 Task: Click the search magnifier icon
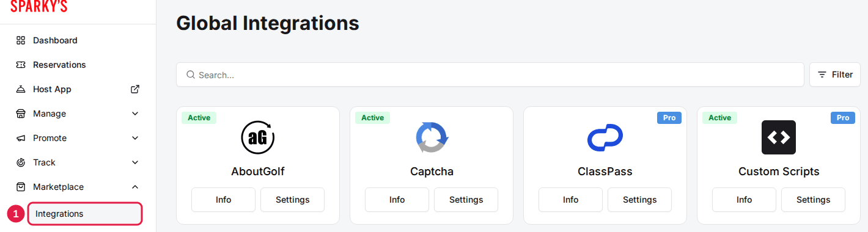[191, 74]
